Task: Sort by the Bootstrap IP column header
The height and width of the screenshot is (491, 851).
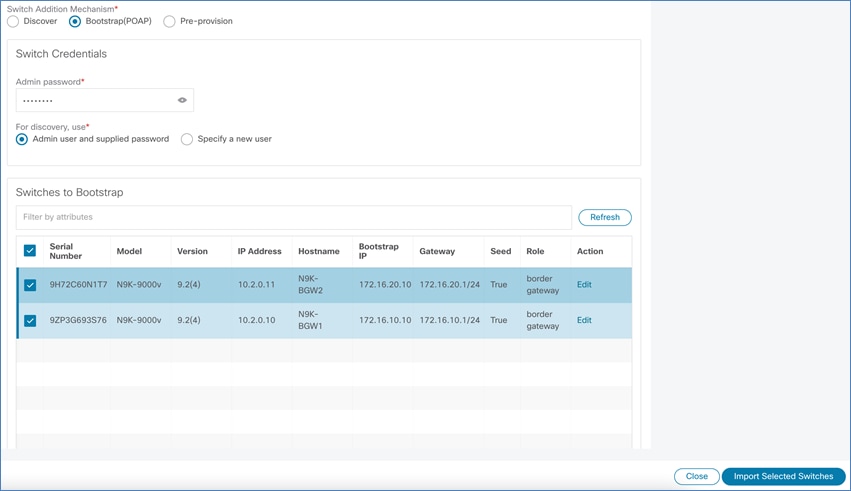Action: point(378,251)
